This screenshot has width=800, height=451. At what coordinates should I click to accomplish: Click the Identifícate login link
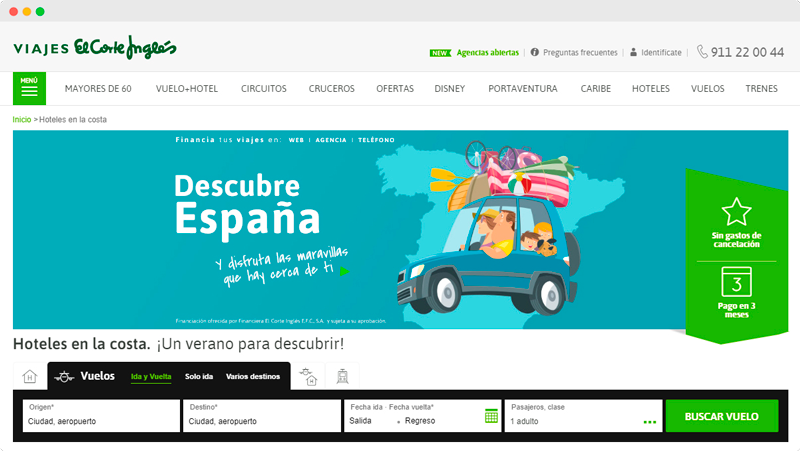[661, 53]
